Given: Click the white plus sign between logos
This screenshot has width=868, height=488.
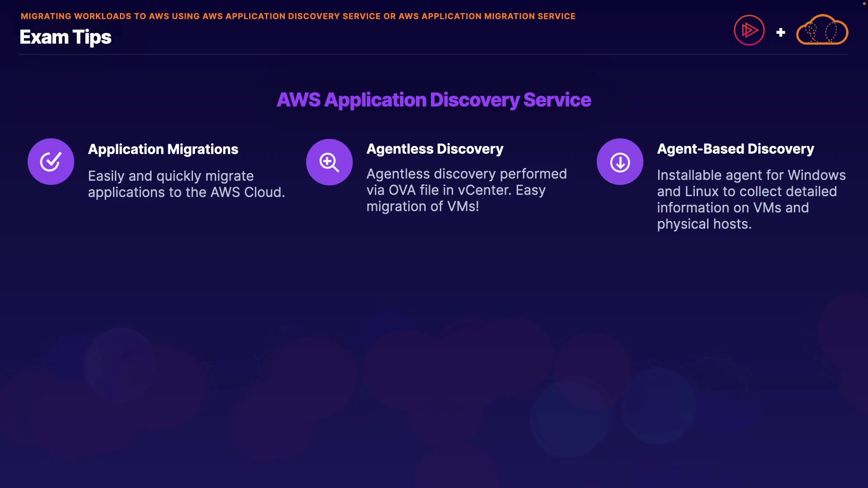Looking at the screenshot, I should coord(780,33).
